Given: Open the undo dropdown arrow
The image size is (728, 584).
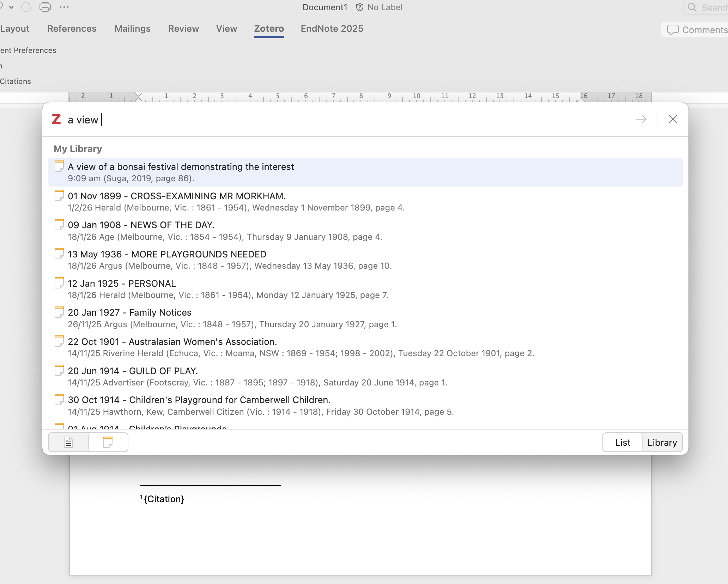Looking at the screenshot, I should [x=11, y=7].
